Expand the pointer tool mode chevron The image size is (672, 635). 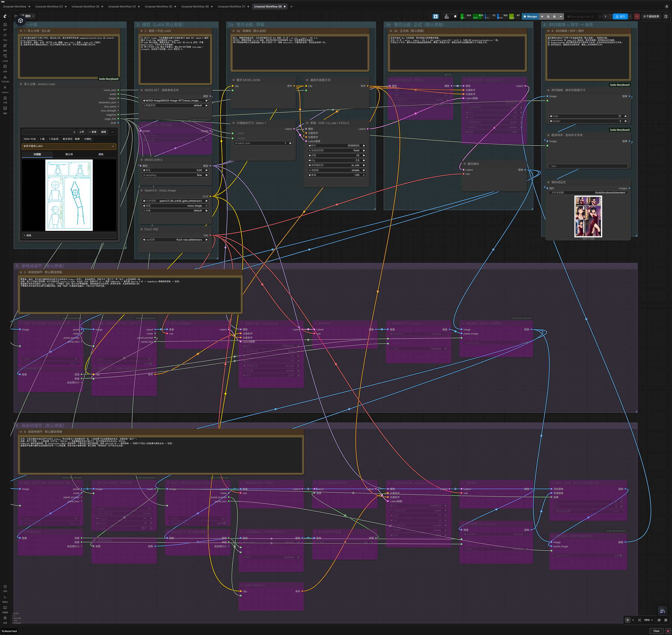click(x=633, y=620)
